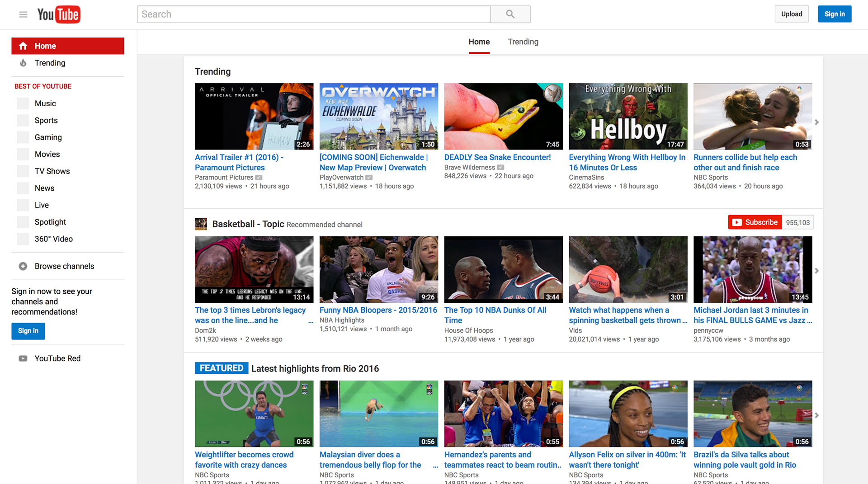Click the Movies category icon placeholder
Screen dimensions: 868x484
tap(23, 154)
